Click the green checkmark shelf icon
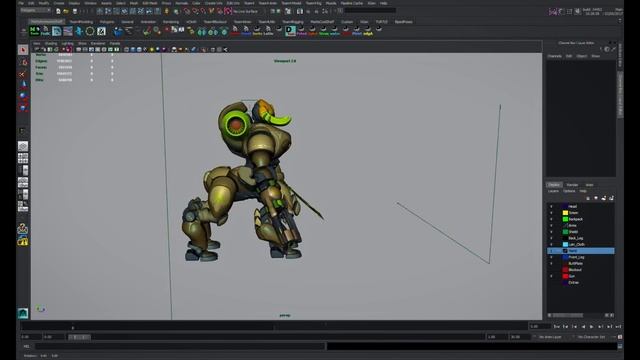Screen dimensions: 640x360 click(x=147, y=31)
